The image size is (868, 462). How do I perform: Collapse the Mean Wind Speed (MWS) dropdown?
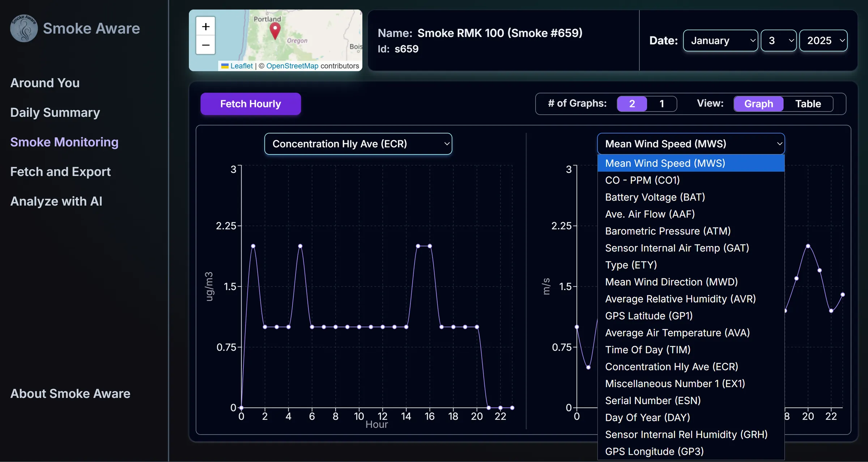click(x=691, y=144)
